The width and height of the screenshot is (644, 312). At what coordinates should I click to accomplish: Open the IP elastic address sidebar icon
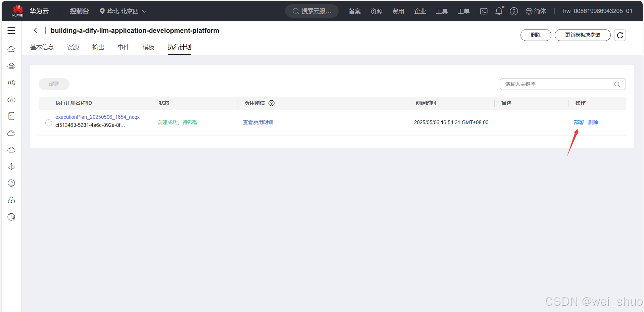click(11, 183)
